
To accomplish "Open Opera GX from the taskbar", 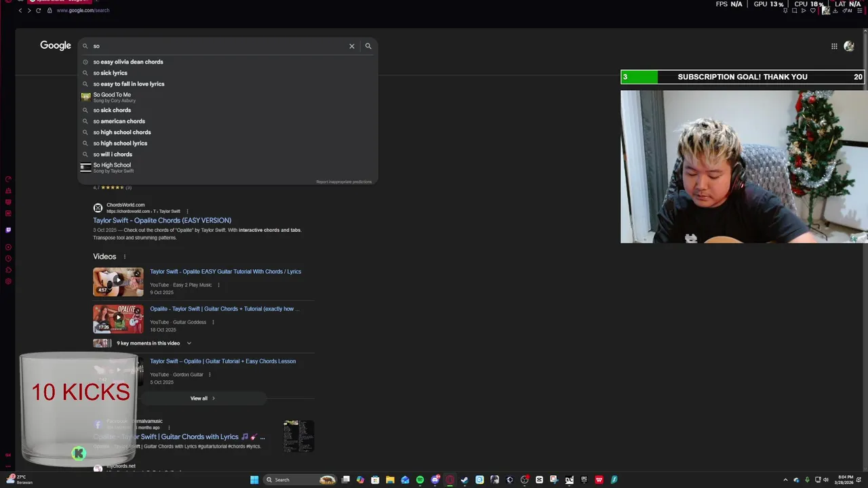I will 450,480.
